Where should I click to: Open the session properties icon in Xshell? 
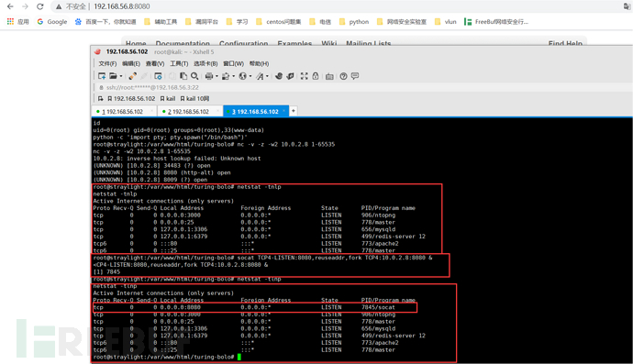pyautogui.click(x=158, y=76)
